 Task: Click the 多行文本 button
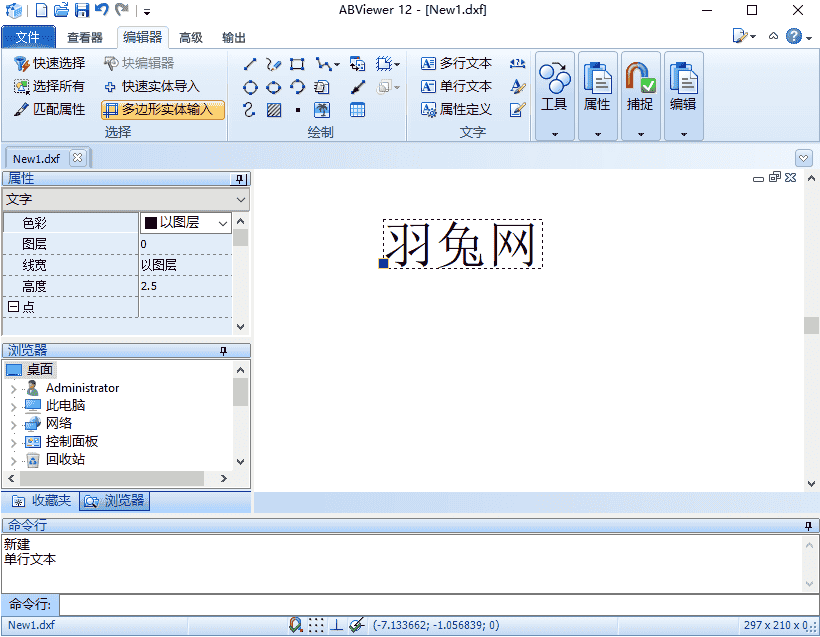pos(460,63)
